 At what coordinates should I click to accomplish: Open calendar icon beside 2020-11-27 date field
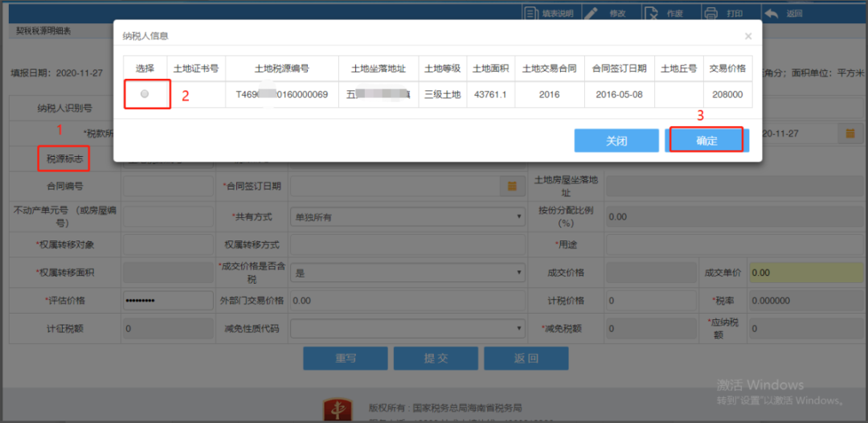pyautogui.click(x=850, y=133)
